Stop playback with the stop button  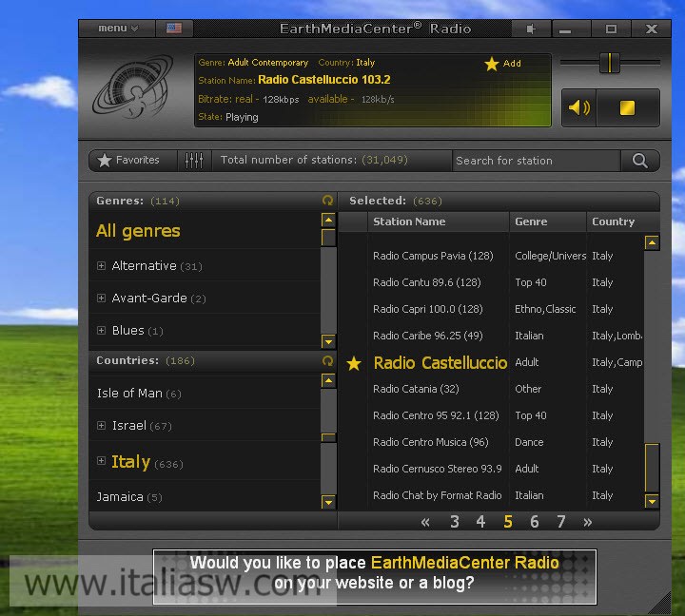coord(627,107)
